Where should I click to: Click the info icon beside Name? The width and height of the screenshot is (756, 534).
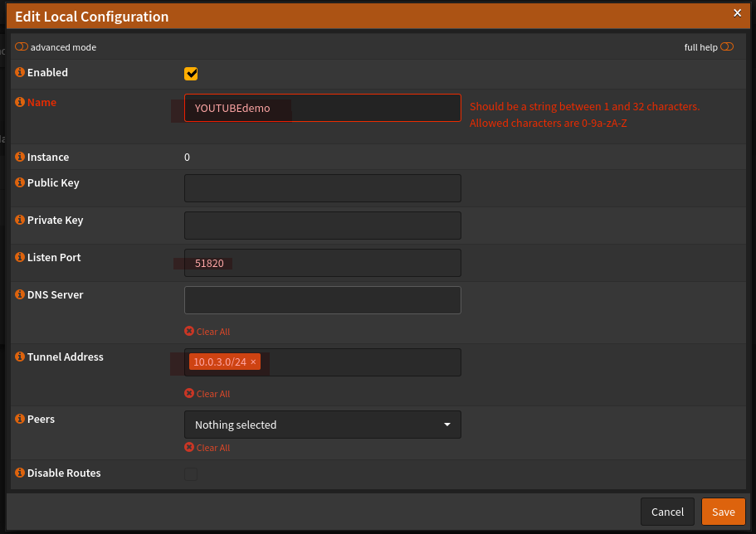point(20,103)
